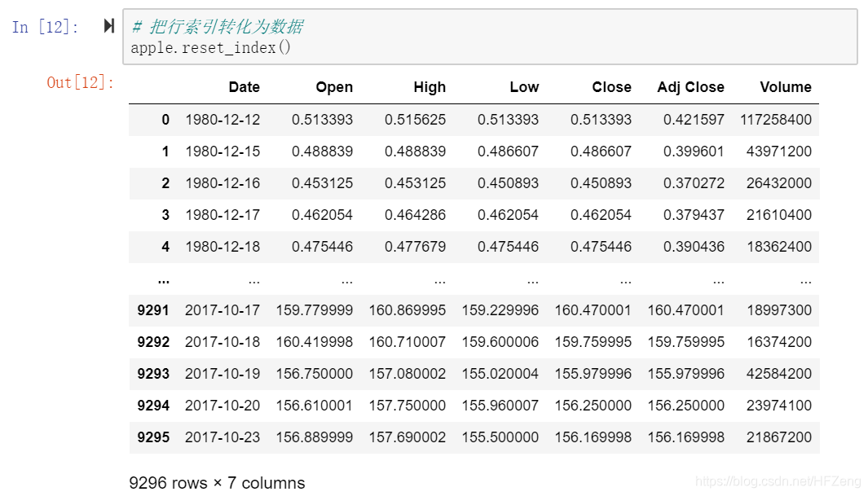The height and width of the screenshot is (496, 868).
Task: Click row index 9292
Action: click(x=153, y=342)
